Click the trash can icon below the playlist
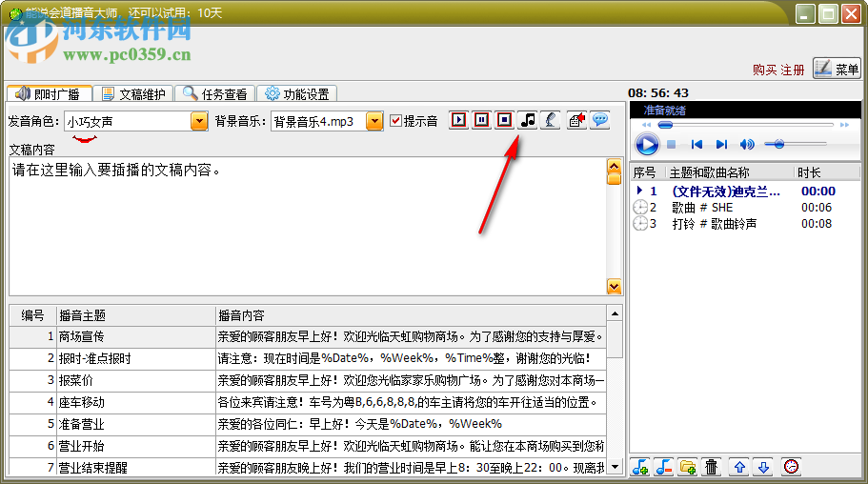The width and height of the screenshot is (868, 484). tap(712, 468)
